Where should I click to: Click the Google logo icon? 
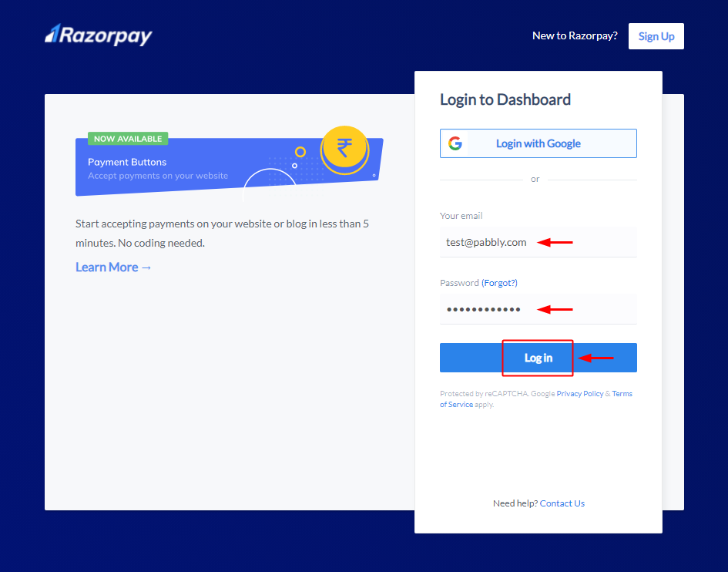coord(455,143)
